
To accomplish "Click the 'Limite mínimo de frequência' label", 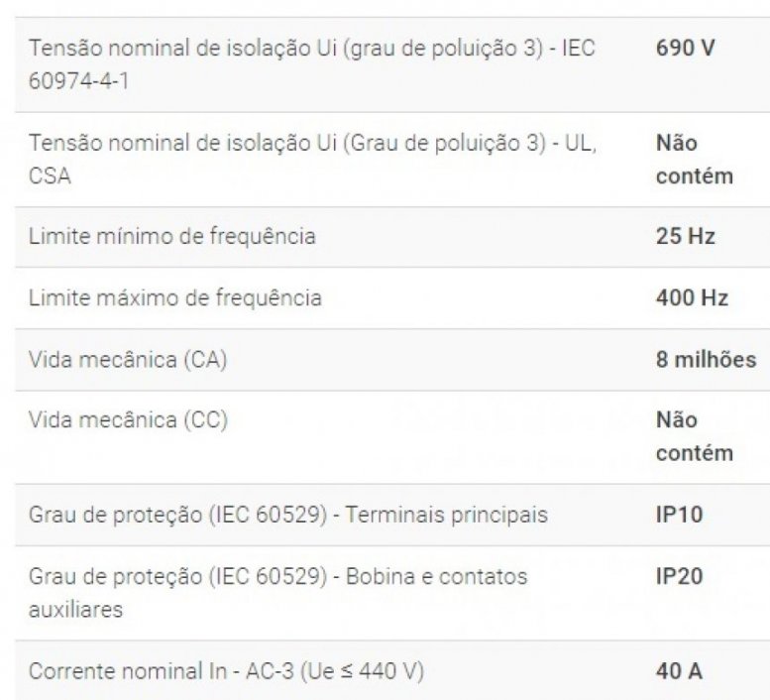I will pyautogui.click(x=173, y=237).
